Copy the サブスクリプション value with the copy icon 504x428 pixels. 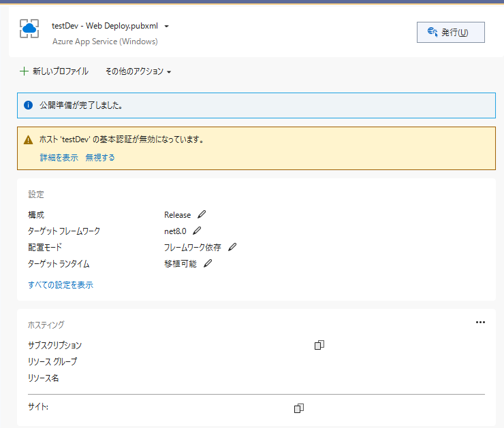click(x=319, y=345)
